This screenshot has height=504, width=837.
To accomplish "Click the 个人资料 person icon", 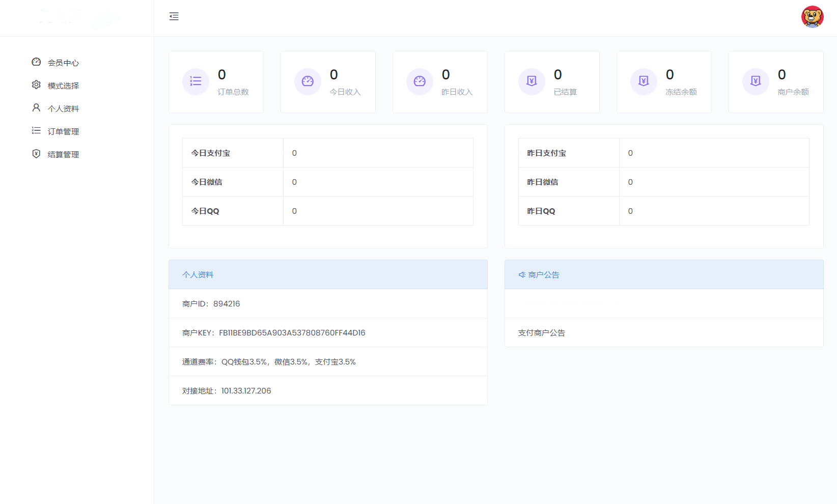I will [x=36, y=108].
